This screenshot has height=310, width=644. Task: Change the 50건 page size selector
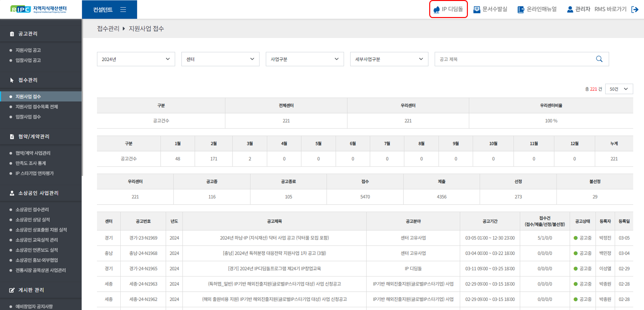[x=619, y=89]
